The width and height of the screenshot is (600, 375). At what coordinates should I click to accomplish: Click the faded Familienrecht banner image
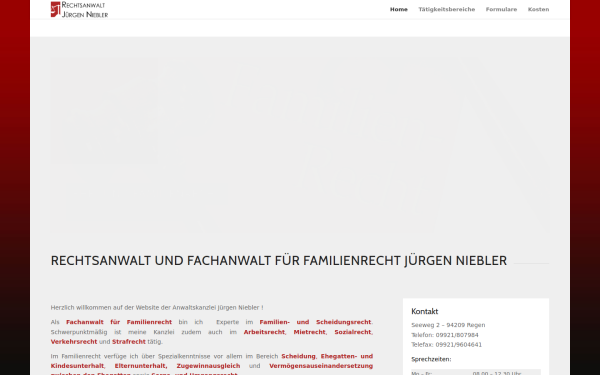pos(300,145)
